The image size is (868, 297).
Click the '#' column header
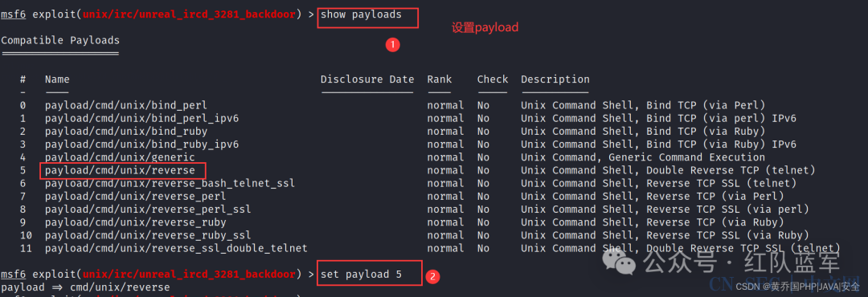click(23, 79)
